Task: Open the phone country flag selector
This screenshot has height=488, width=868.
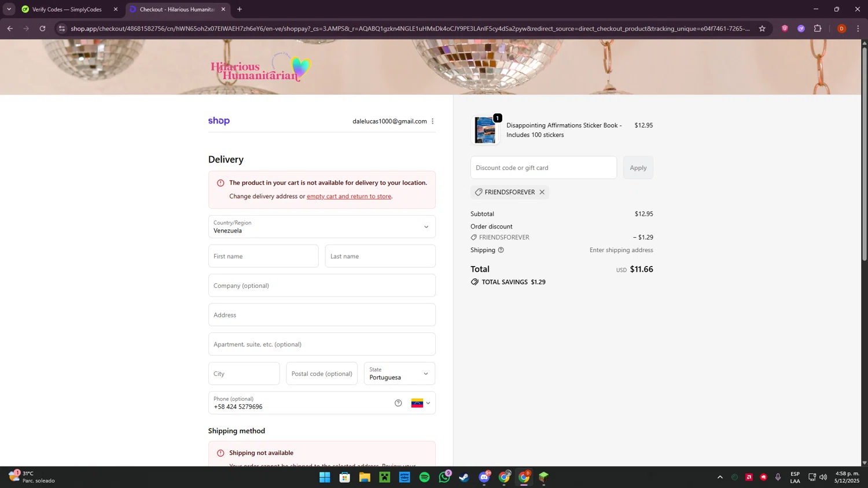Action: click(x=421, y=403)
